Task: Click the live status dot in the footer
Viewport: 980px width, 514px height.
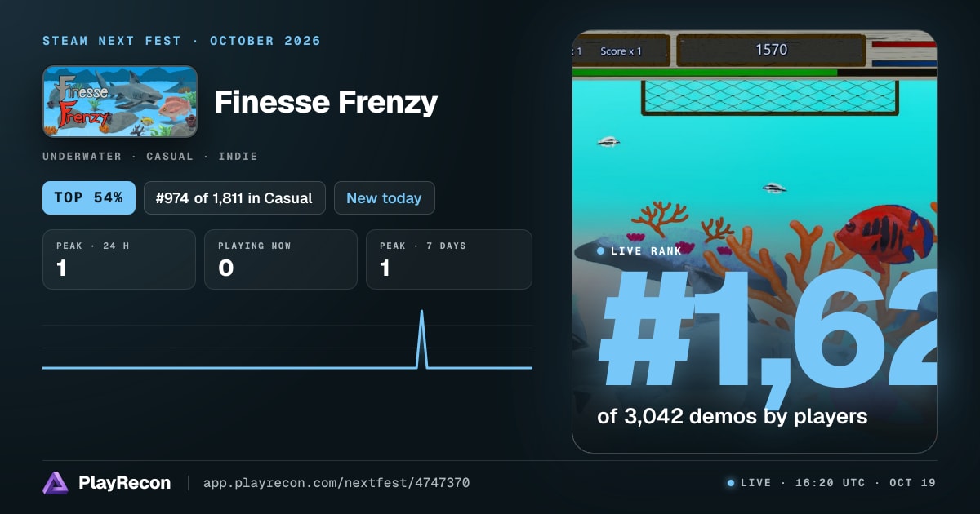Action: [731, 483]
